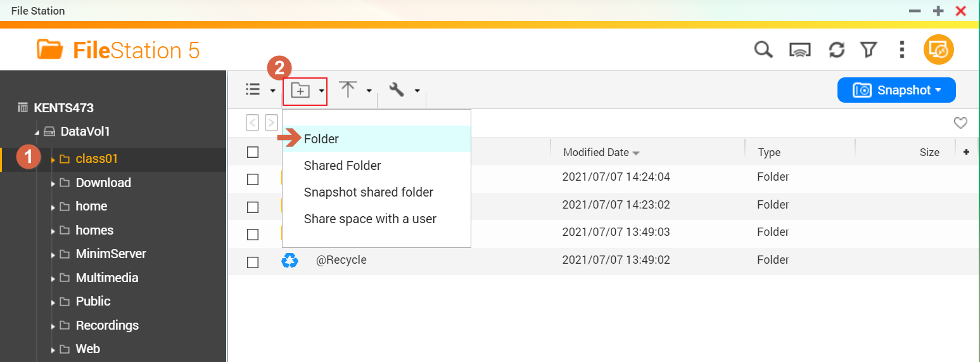Click the upload arrow icon
The height and width of the screenshot is (362, 980).
[x=348, y=90]
